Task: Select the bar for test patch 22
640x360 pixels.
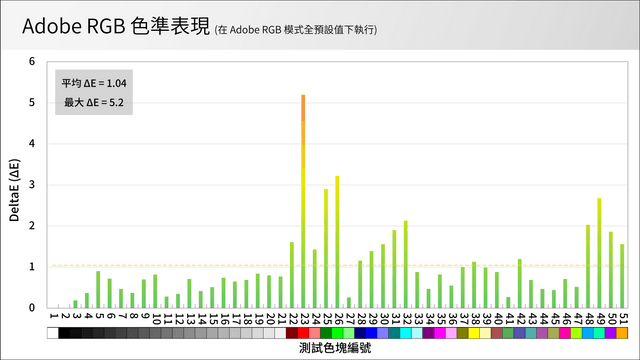Action: click(x=292, y=275)
